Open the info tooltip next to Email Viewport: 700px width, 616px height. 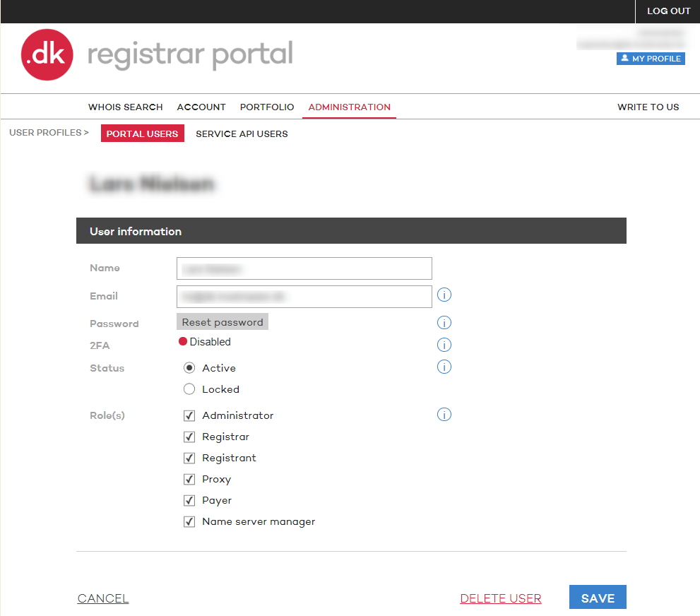(x=444, y=295)
